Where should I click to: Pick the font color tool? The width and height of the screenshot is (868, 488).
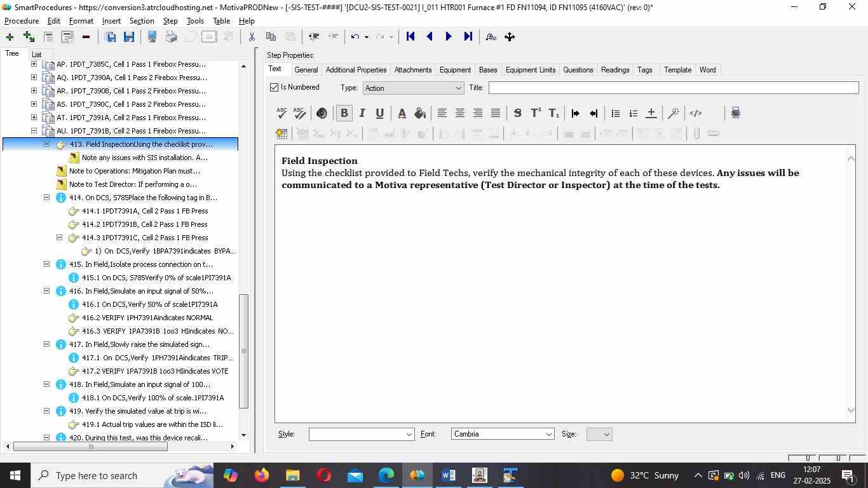pyautogui.click(x=402, y=113)
